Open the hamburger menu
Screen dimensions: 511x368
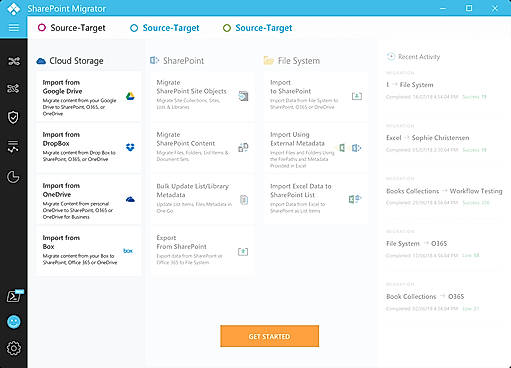14,28
